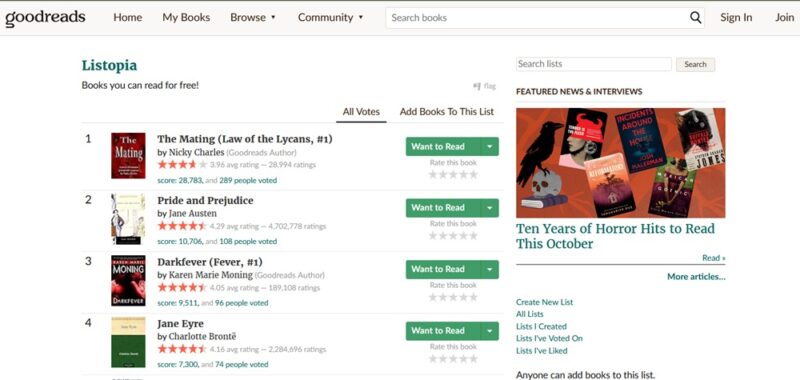Click score: 9,511 link
The height and width of the screenshot is (380, 800).
[x=178, y=303]
